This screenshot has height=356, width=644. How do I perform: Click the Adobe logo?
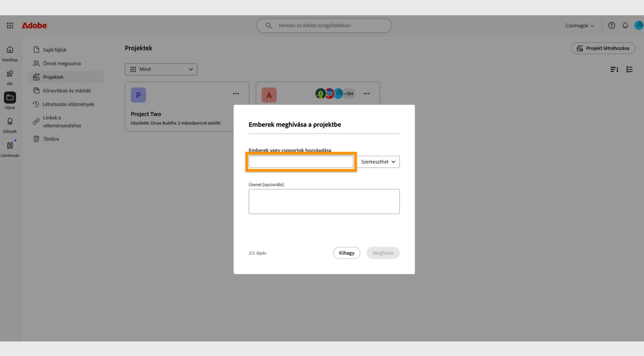34,26
